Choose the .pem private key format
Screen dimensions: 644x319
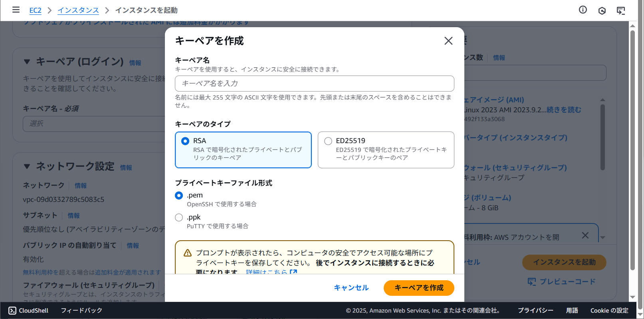click(x=179, y=195)
